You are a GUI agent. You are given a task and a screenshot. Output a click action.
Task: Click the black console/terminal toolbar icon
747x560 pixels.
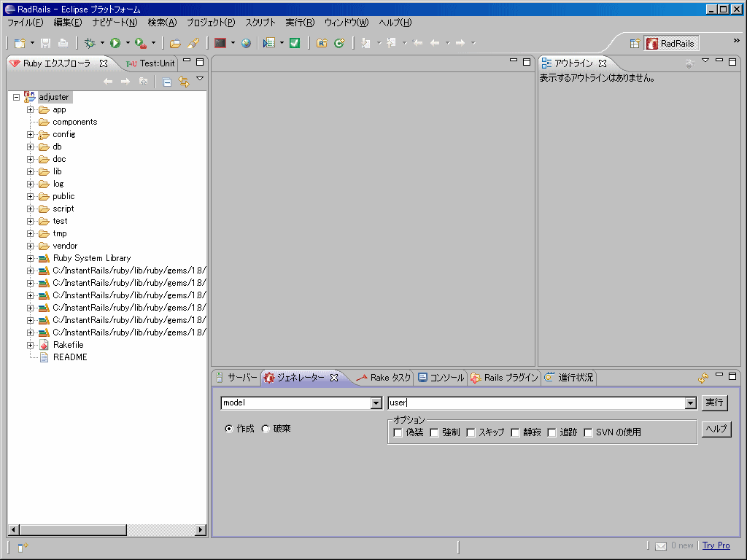click(220, 43)
